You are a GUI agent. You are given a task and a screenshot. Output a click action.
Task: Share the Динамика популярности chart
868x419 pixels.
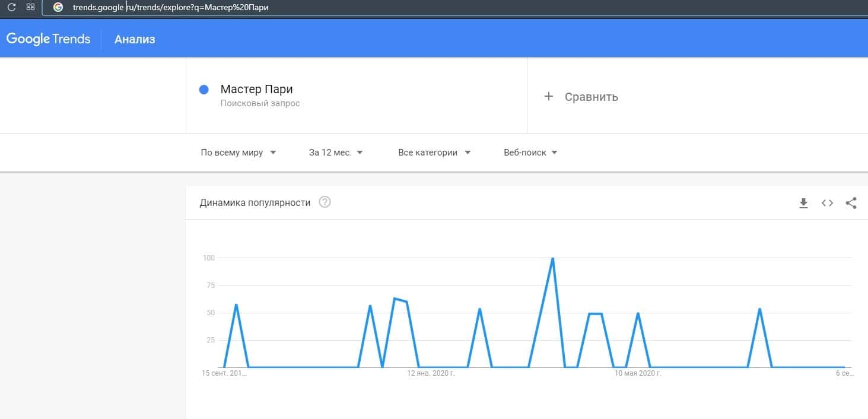(851, 203)
